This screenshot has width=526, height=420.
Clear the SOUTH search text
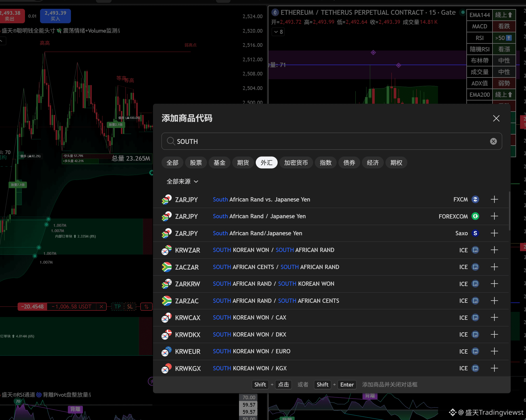tap(493, 141)
